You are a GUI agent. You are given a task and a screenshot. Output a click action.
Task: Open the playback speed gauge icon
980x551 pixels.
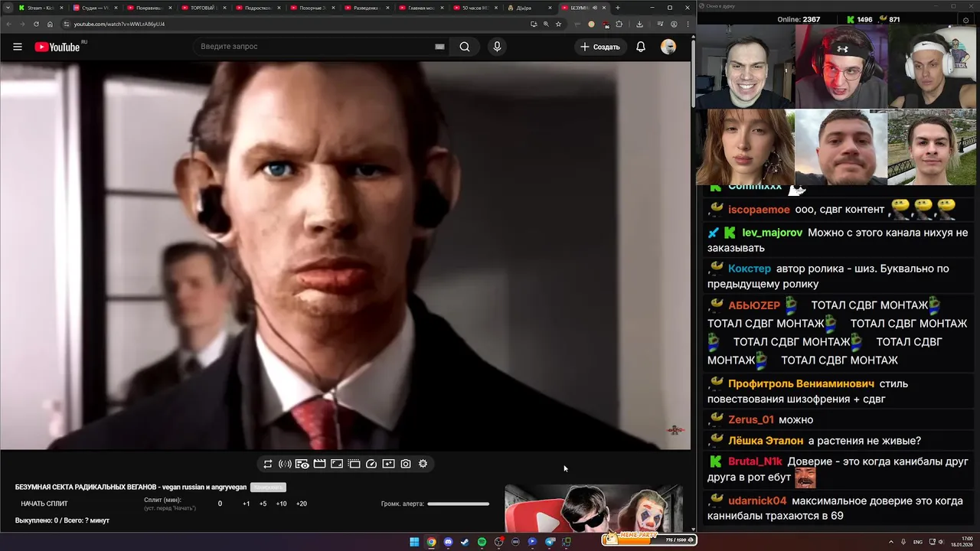click(x=371, y=464)
